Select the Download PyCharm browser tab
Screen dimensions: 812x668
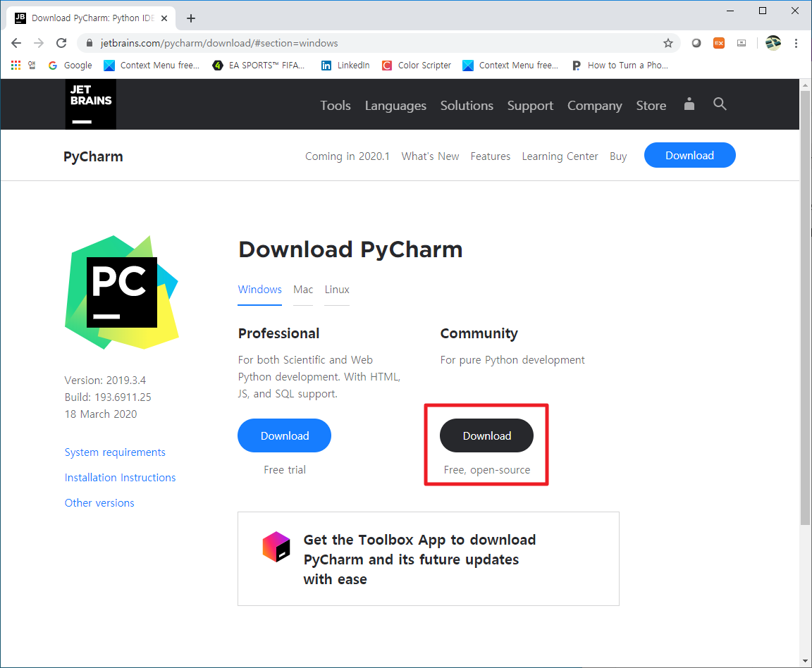[x=91, y=18]
